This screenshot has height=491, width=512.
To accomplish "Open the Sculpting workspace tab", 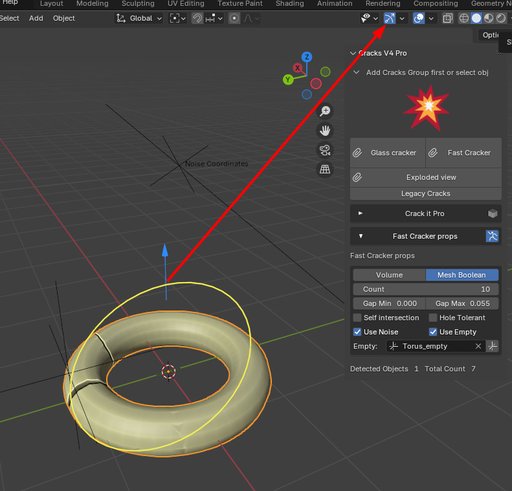I will (138, 4).
